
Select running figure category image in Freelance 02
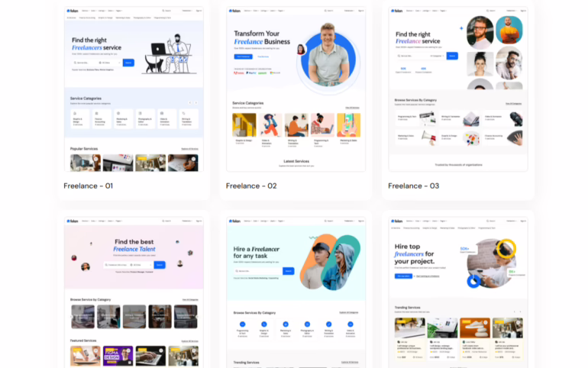[270, 125]
